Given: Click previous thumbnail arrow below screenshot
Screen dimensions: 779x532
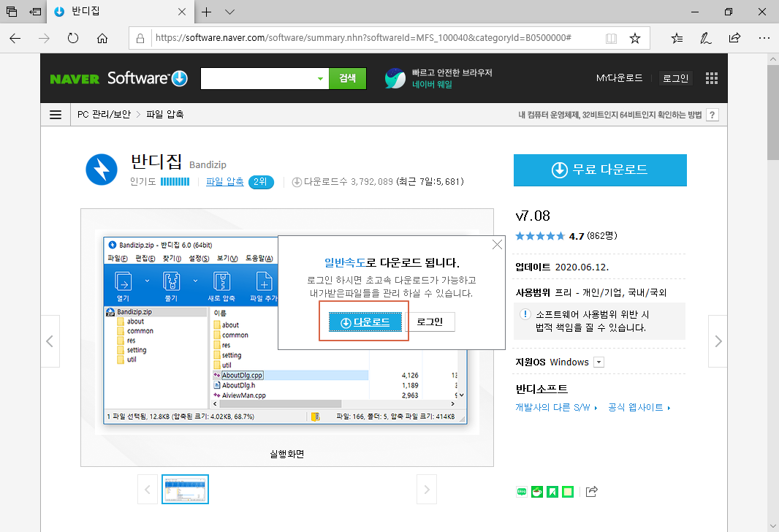Looking at the screenshot, I should [148, 490].
